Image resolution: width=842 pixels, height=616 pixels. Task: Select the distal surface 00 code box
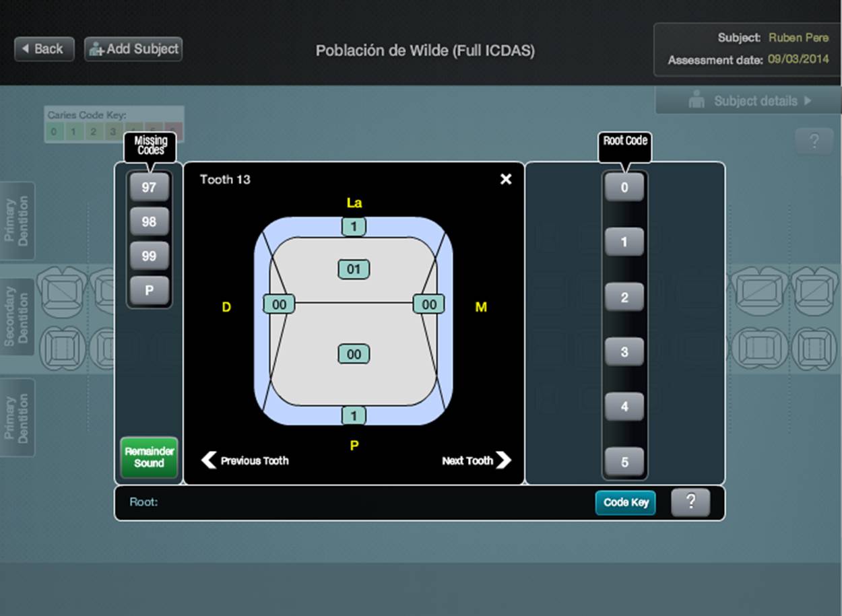tap(279, 305)
